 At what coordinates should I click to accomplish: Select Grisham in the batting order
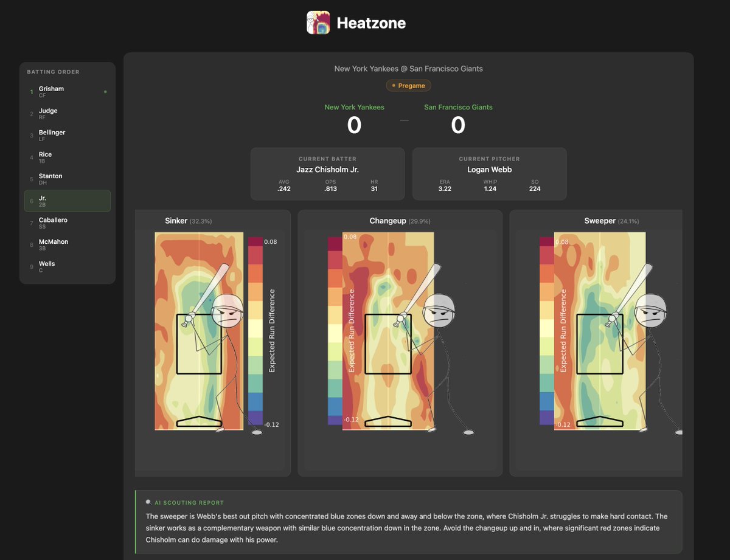pos(67,92)
